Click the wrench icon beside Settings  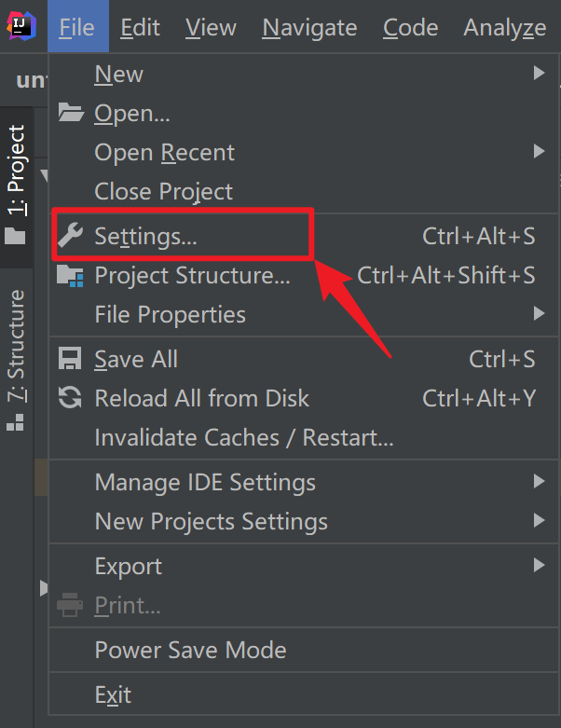(71, 235)
